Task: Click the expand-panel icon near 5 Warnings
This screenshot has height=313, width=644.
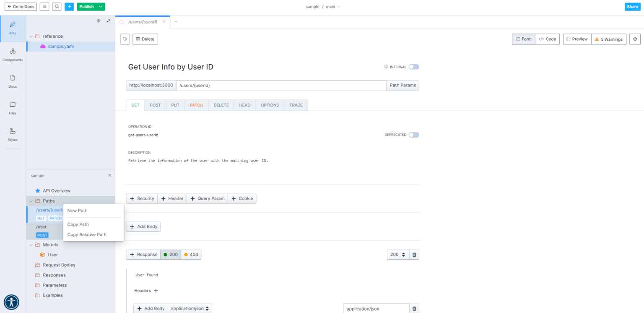Action: click(x=635, y=39)
